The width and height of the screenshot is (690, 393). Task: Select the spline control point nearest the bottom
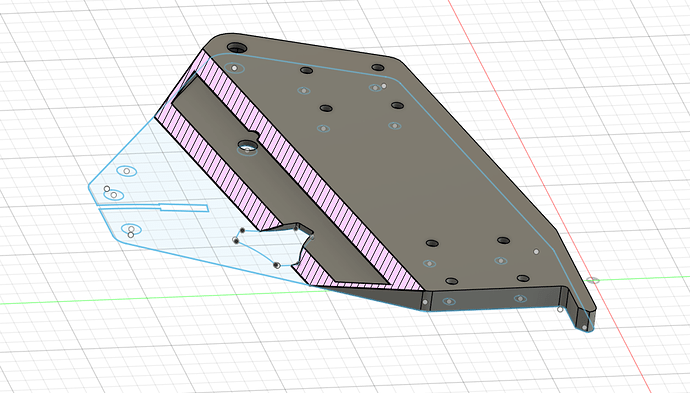pyautogui.click(x=276, y=265)
